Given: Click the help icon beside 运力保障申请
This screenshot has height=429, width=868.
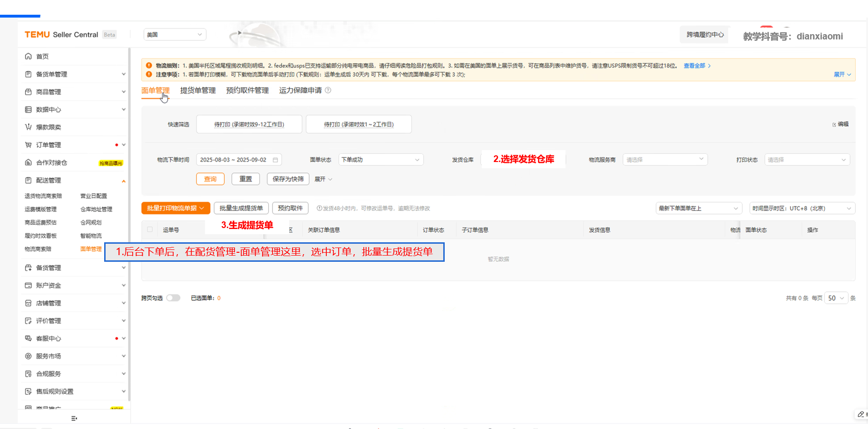Looking at the screenshot, I should [328, 90].
